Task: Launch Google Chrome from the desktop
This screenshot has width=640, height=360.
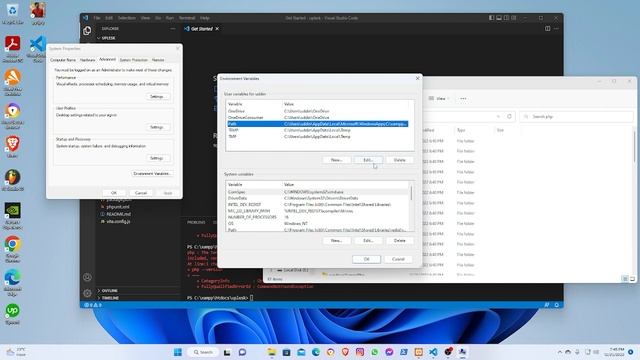Action: (13, 249)
